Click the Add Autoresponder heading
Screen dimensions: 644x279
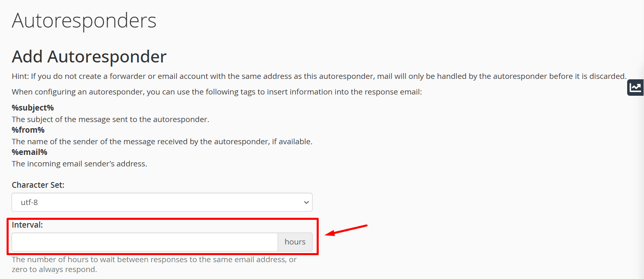pyautogui.click(x=89, y=56)
